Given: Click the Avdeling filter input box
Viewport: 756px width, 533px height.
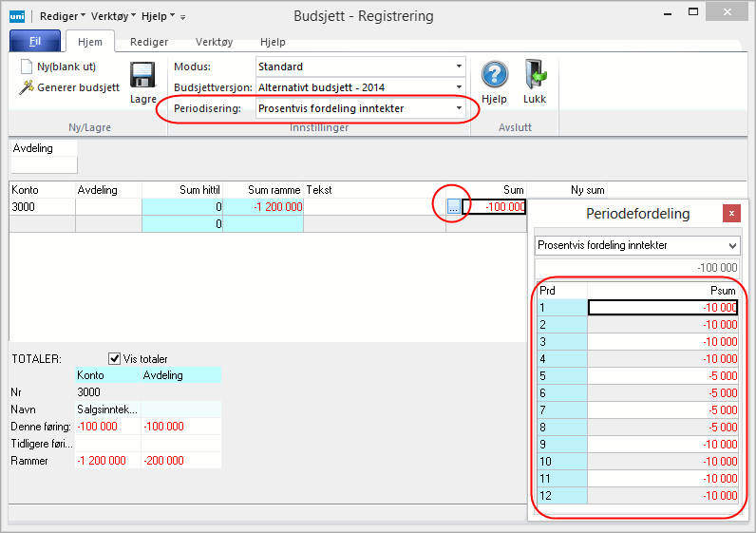Looking at the screenshot, I should point(43,165).
